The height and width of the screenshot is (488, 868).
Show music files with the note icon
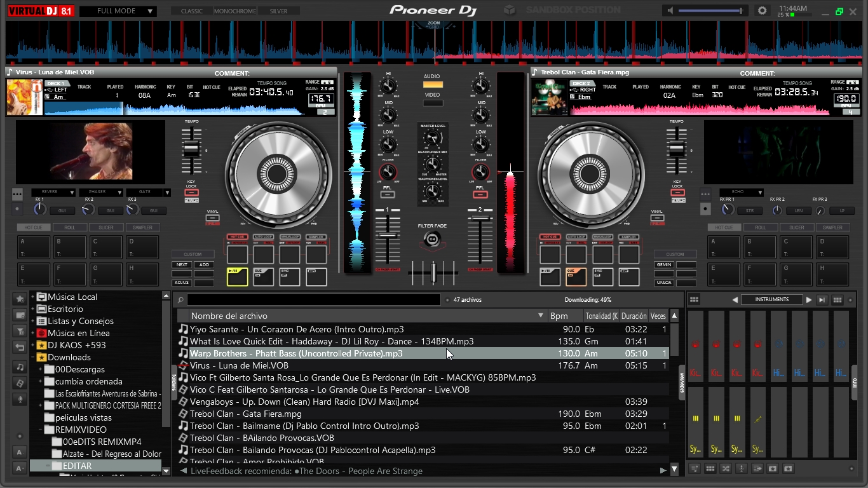pos(20,367)
